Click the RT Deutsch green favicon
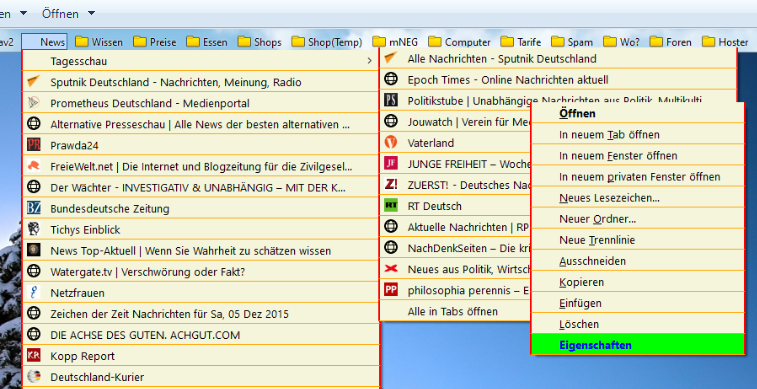Image resolution: width=757 pixels, height=389 pixels. click(391, 206)
